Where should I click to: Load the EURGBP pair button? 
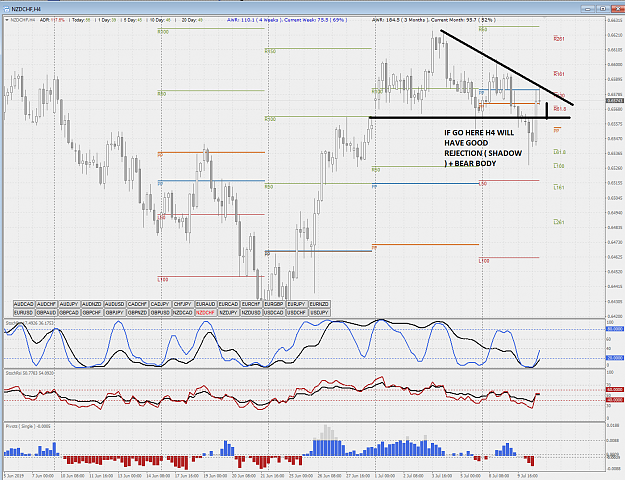273,304
